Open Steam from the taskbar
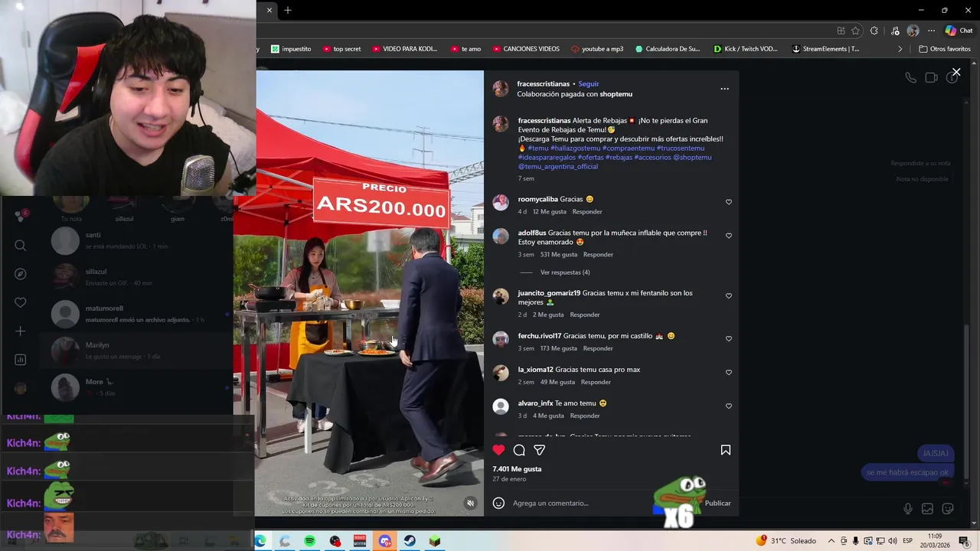Viewport: 980px width, 551px height. [x=410, y=541]
